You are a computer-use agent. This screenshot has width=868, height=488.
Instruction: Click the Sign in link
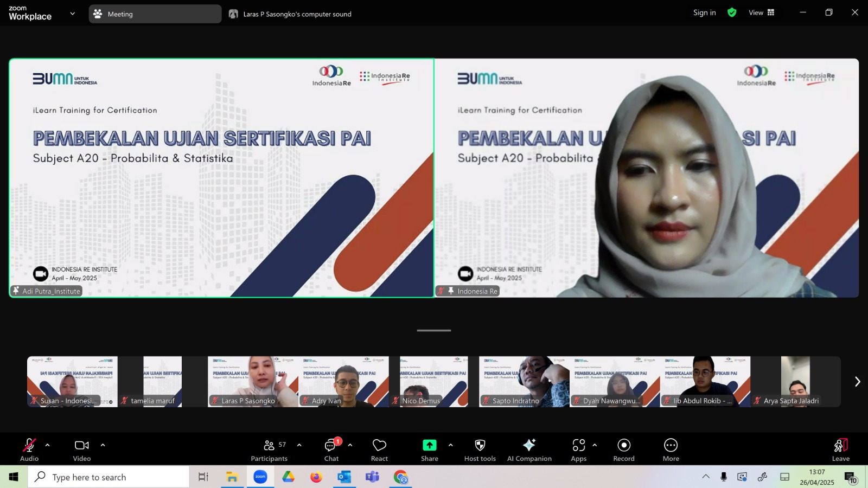704,12
